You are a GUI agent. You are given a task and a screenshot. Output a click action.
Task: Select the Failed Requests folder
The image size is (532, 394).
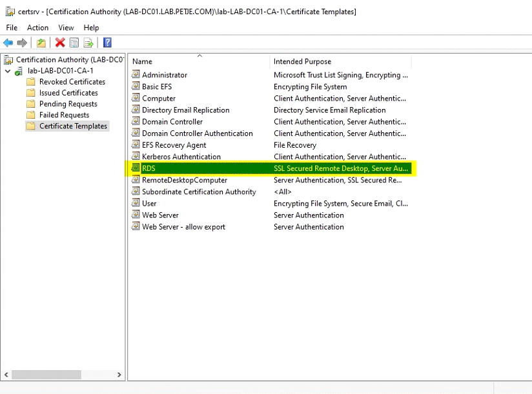(64, 115)
